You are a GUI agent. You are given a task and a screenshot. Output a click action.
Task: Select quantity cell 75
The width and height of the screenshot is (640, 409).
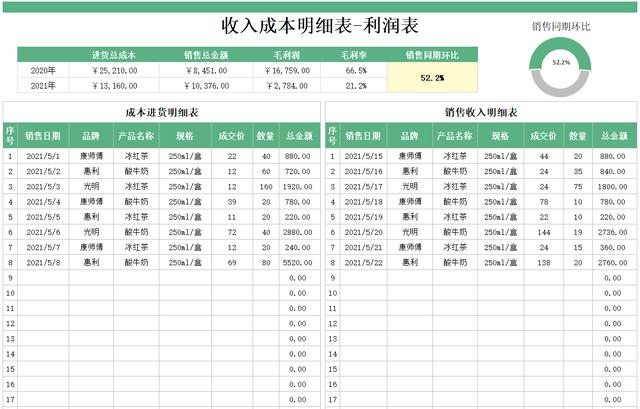click(578, 187)
